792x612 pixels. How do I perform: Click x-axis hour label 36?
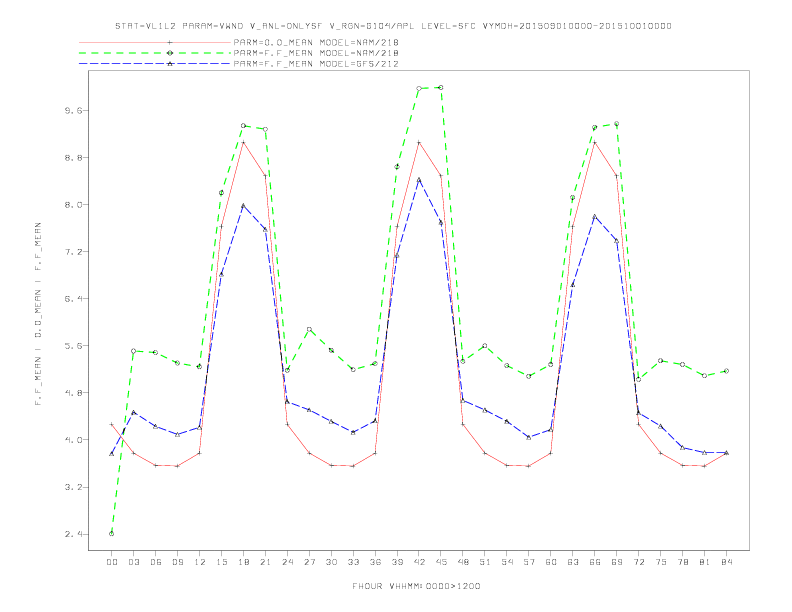[375, 562]
